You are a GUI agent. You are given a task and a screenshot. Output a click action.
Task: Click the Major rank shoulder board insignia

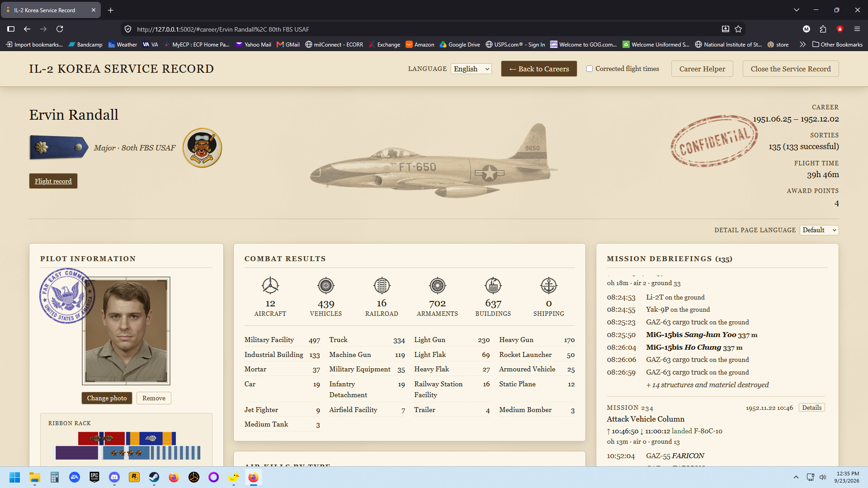(59, 147)
